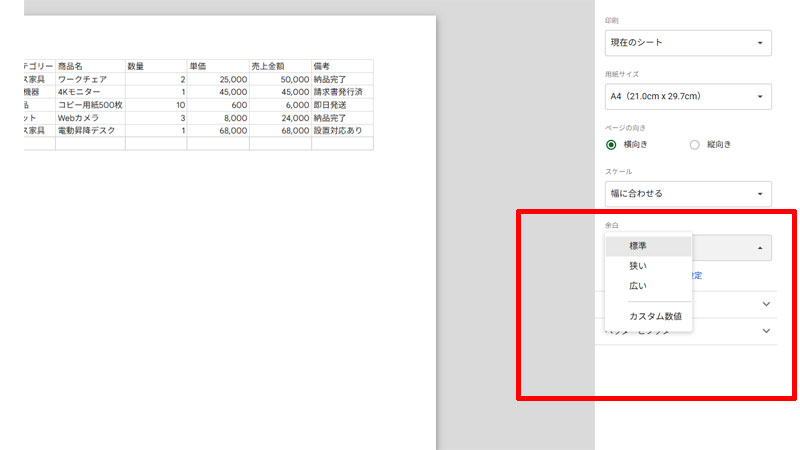Click header 商品名 in preview table
Viewport: 800px width, 450px height.
click(90, 66)
